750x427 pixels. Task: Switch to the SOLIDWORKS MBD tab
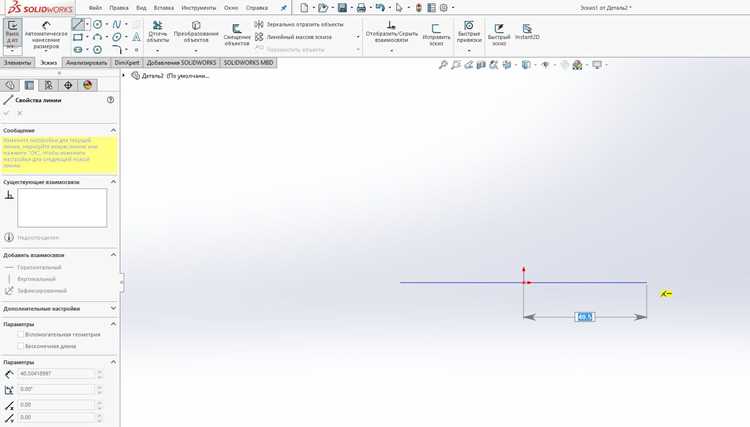click(249, 63)
